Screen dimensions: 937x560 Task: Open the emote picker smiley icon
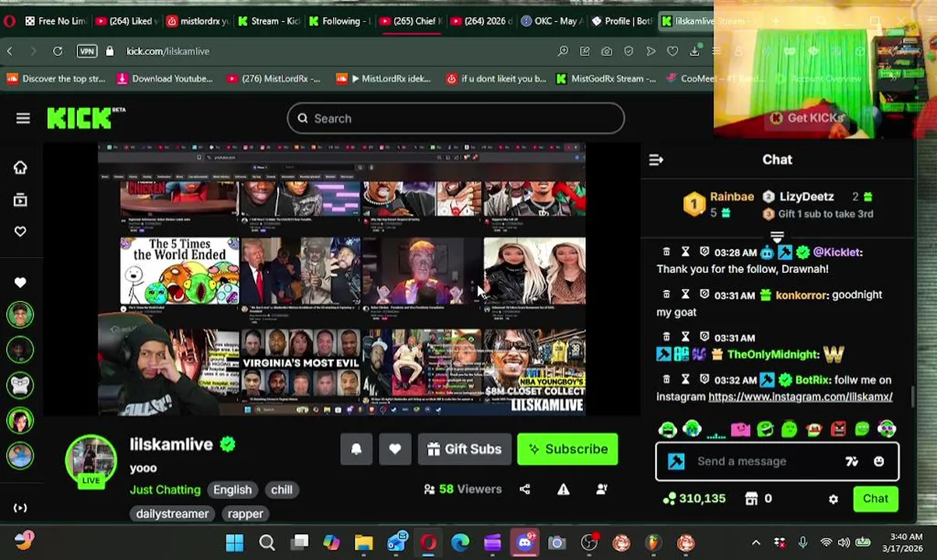coord(879,461)
